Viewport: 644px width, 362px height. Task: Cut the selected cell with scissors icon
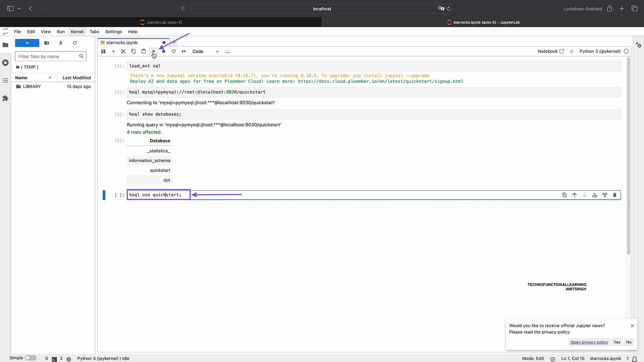click(123, 51)
